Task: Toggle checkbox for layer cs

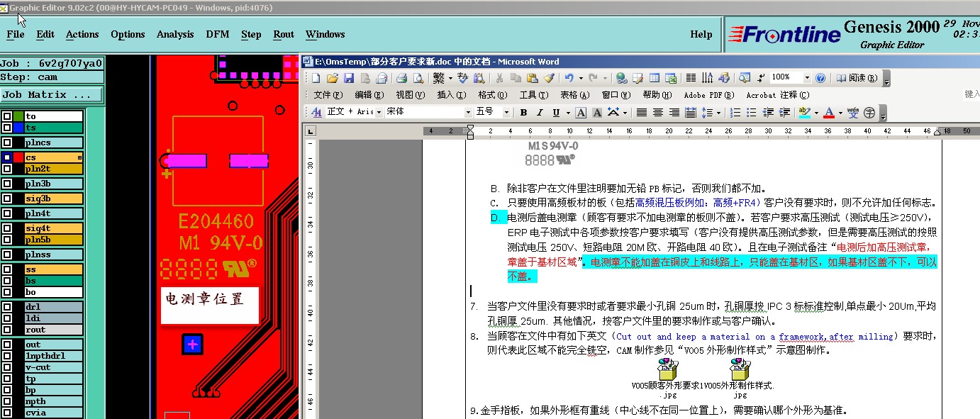Action: (7, 157)
